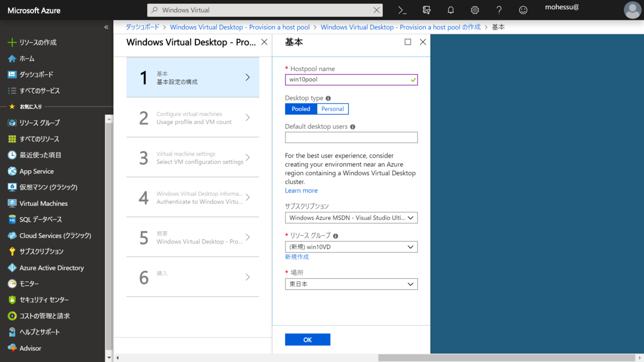This screenshot has width=644, height=362.
Task: Click the リソース グループ cube icon
Action: tap(12, 123)
